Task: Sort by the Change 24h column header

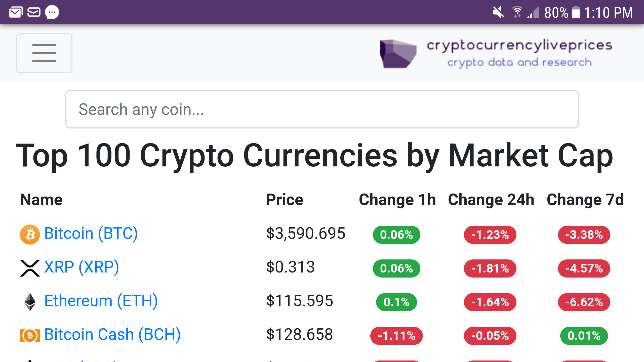Action: 491,200
